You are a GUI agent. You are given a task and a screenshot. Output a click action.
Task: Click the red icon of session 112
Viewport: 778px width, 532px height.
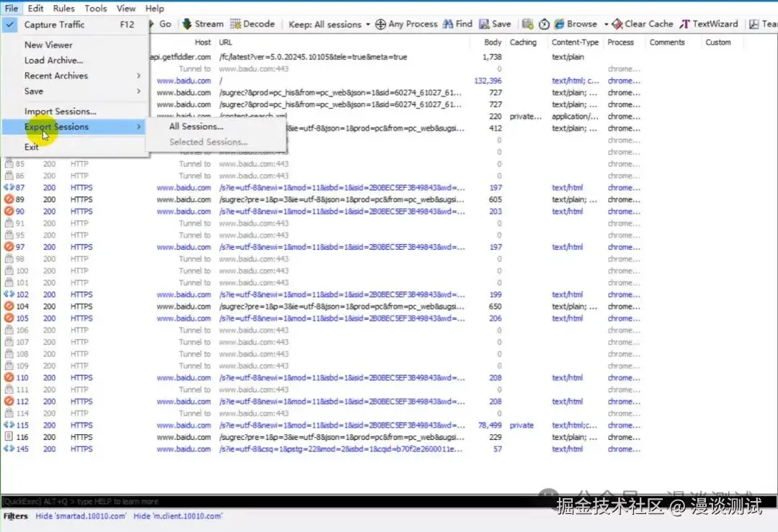point(9,401)
